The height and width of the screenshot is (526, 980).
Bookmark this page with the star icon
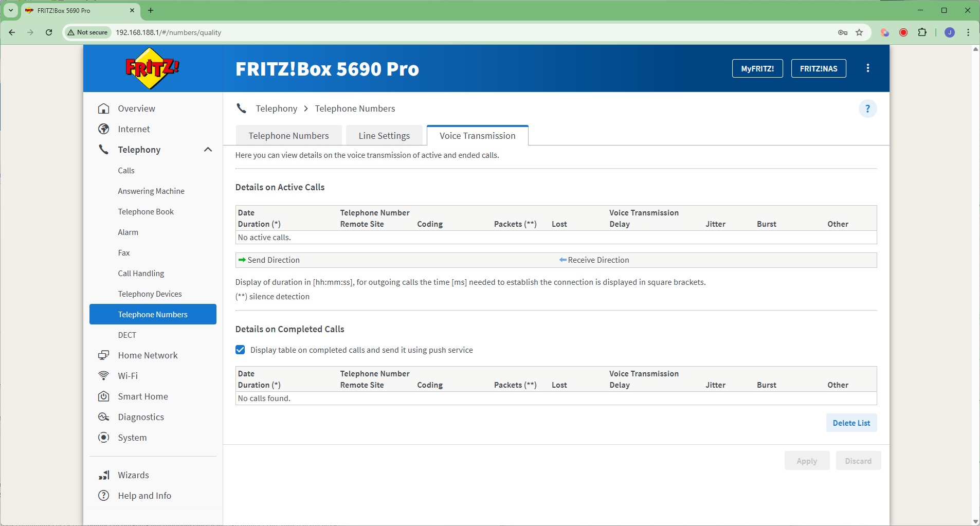pos(859,32)
